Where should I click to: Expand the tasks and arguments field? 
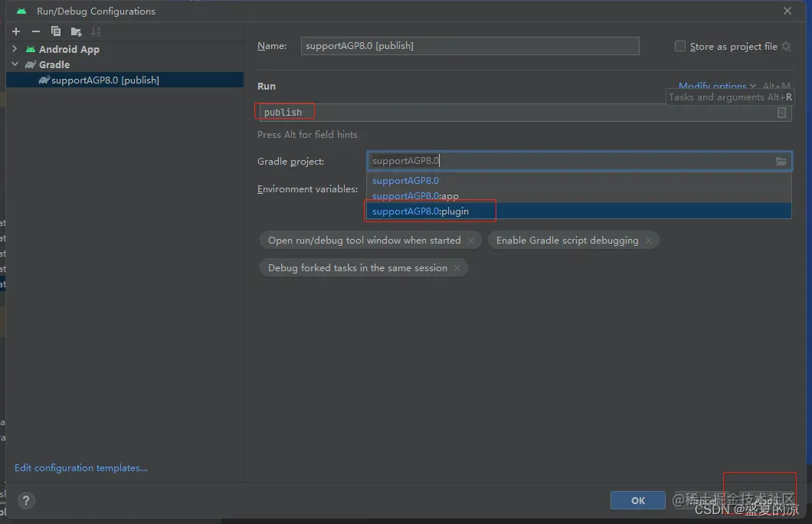(781, 113)
